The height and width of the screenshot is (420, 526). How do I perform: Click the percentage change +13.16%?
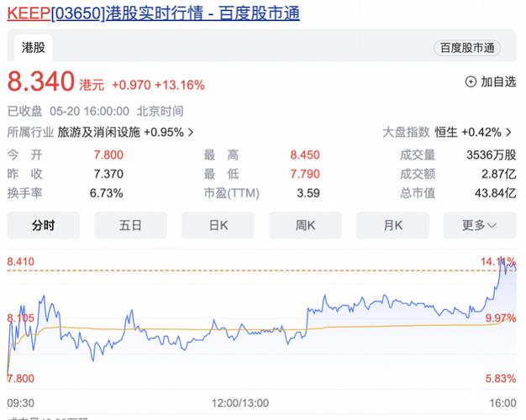[180, 85]
